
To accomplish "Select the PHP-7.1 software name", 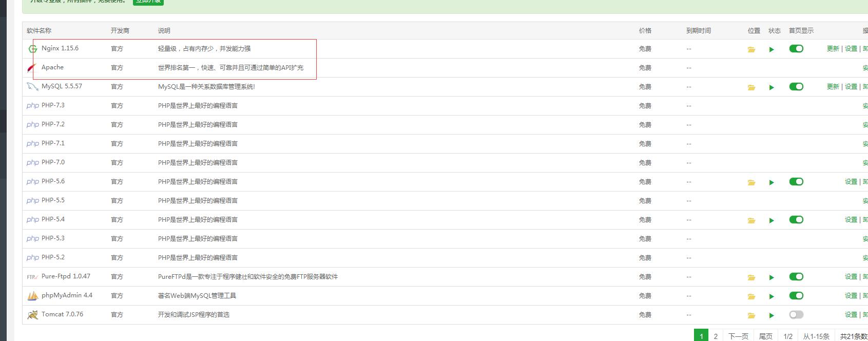I will (53, 143).
